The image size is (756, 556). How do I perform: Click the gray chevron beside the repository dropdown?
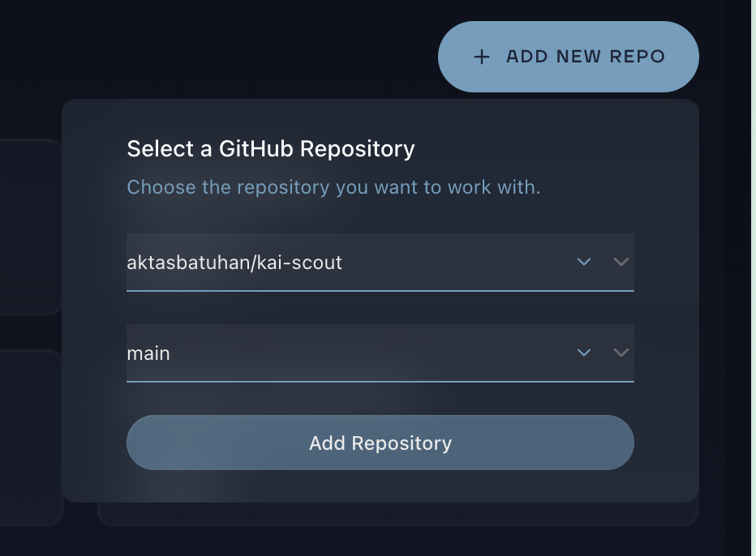click(621, 262)
